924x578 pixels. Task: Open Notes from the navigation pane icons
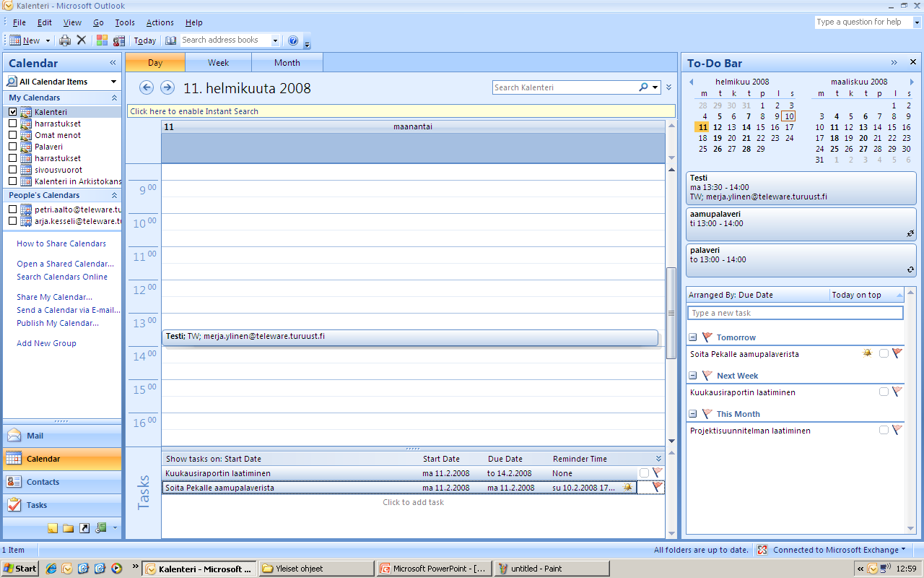coord(53,528)
